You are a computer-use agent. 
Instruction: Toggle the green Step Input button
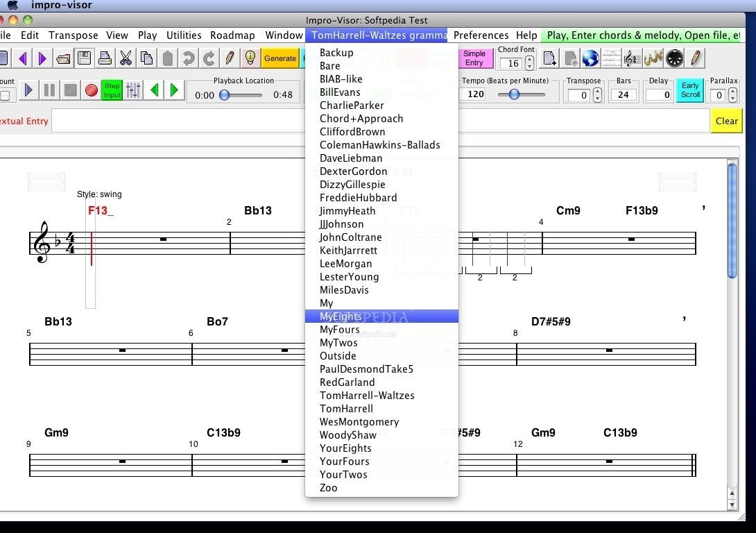point(112,90)
